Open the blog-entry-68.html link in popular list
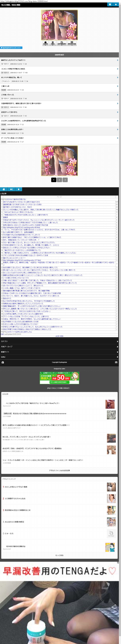121x644 pixels. (22, 228)
